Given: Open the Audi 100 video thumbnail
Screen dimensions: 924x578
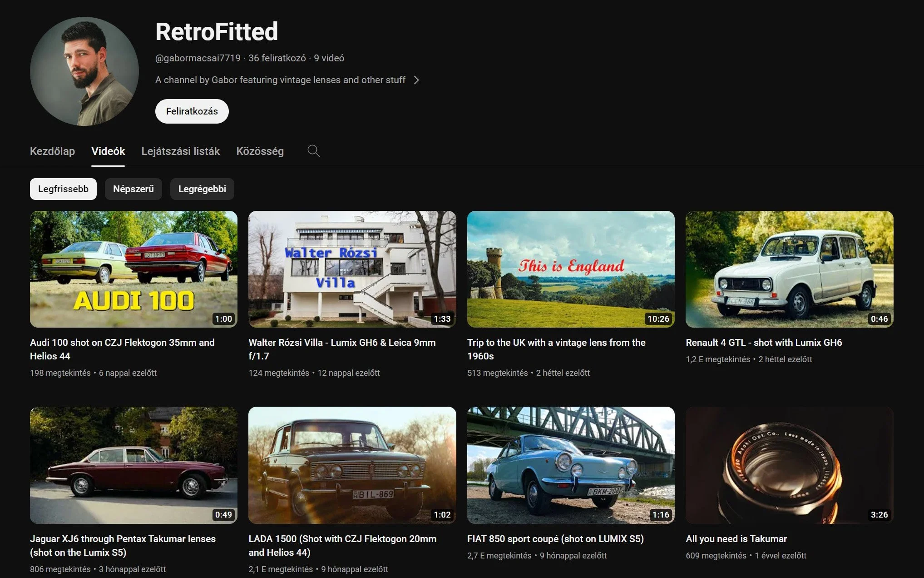Looking at the screenshot, I should point(133,269).
